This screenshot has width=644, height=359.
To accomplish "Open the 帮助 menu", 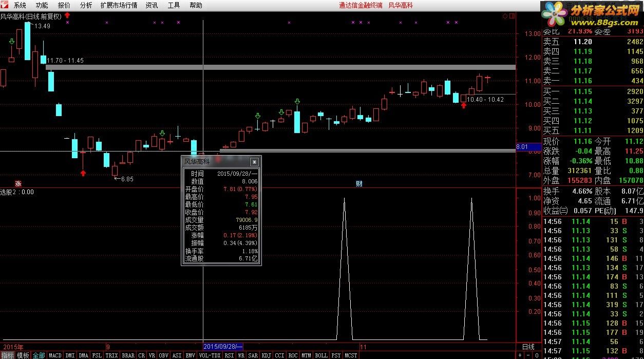I will (x=196, y=5).
